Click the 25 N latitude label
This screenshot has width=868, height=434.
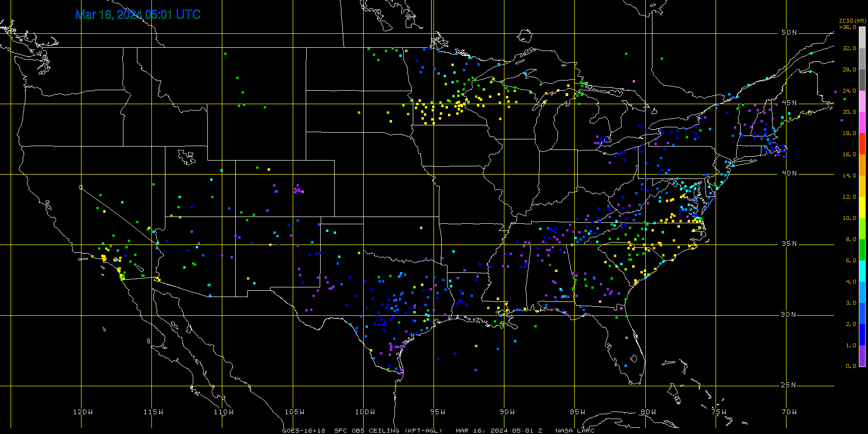click(789, 385)
